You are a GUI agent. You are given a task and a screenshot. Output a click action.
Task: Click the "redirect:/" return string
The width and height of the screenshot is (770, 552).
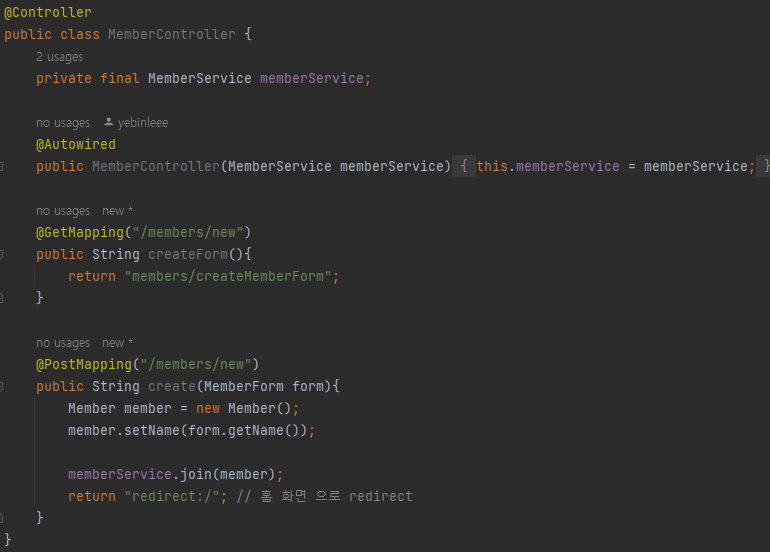[172, 497]
